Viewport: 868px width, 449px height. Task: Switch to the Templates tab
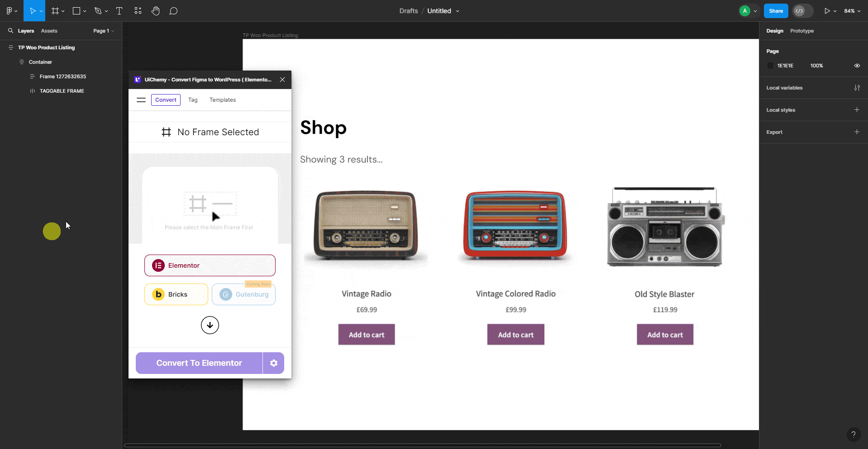tap(222, 99)
